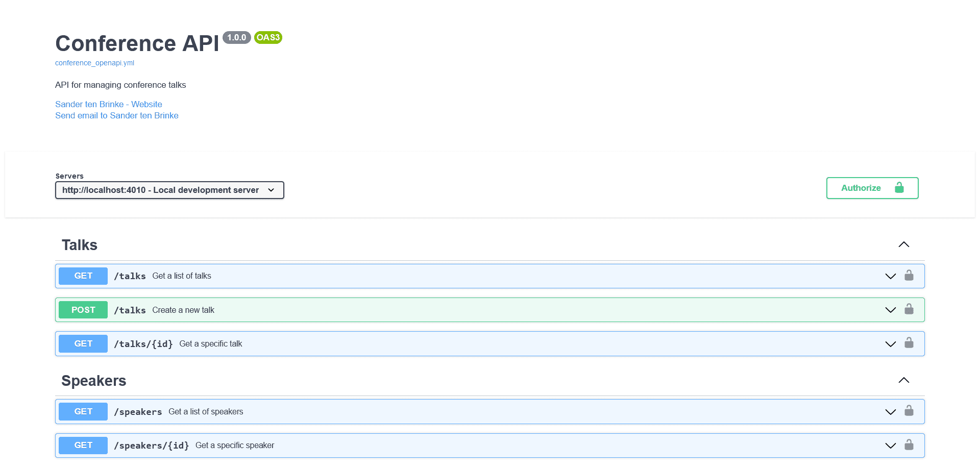Screen dimensions: 980x469
Task: Click the Authorize button
Action: (872, 188)
